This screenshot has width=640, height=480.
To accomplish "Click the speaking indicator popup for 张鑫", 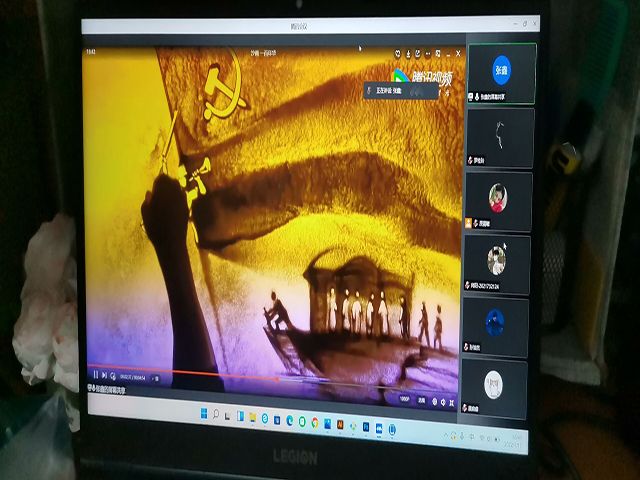I will (x=400, y=91).
